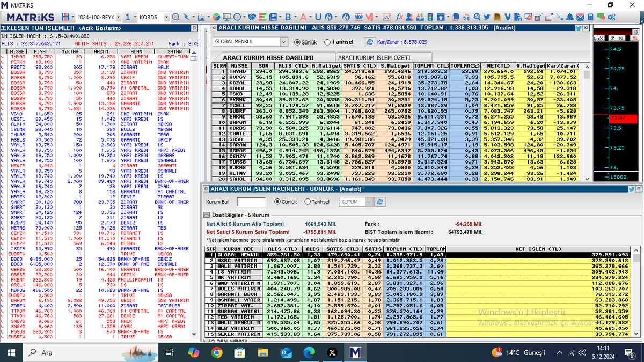Sort left panel by FiYAT column header
This screenshot has height=362, width=644.
point(41,51)
